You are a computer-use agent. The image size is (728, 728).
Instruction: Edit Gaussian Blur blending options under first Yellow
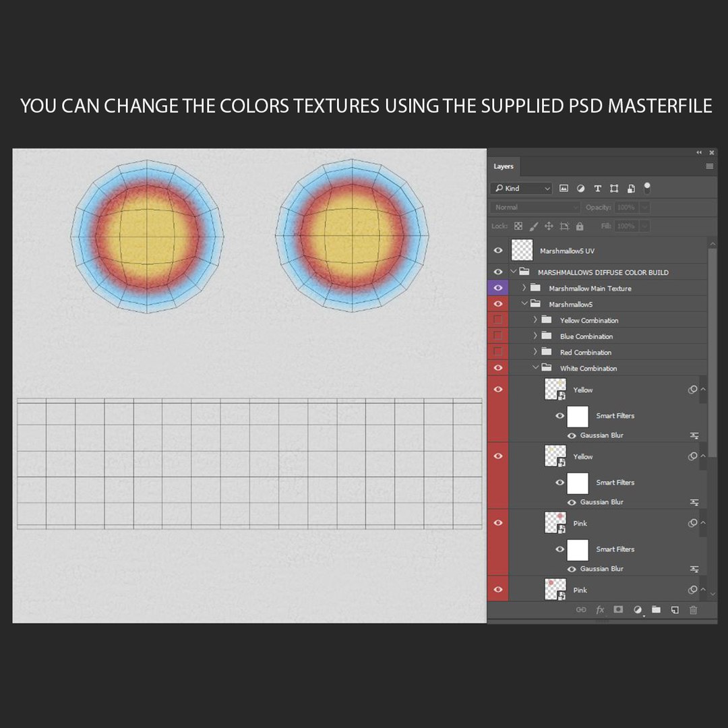pyautogui.click(x=694, y=435)
